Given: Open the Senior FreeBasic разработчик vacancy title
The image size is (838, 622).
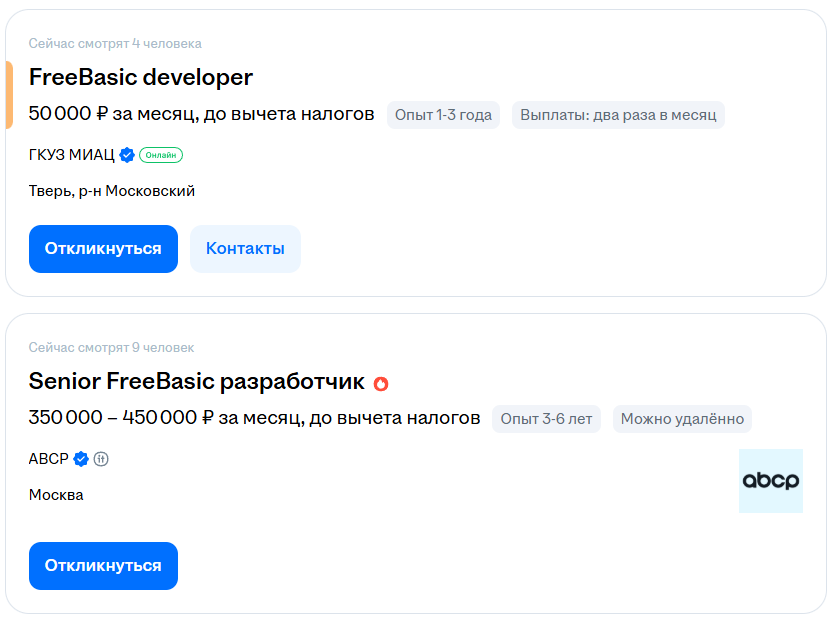Looking at the screenshot, I should (x=197, y=382).
